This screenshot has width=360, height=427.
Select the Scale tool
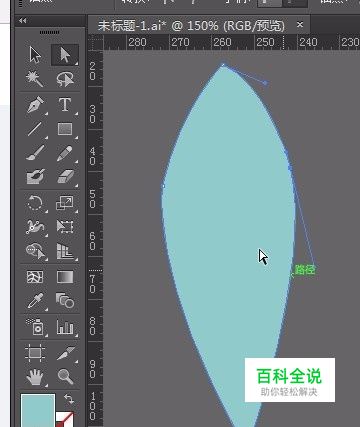pyautogui.click(x=65, y=203)
